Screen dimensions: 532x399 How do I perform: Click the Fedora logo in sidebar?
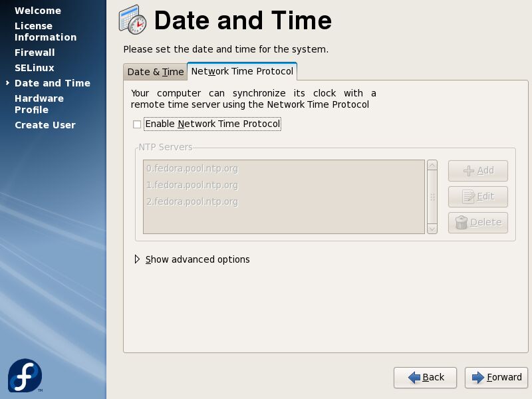[x=25, y=376]
